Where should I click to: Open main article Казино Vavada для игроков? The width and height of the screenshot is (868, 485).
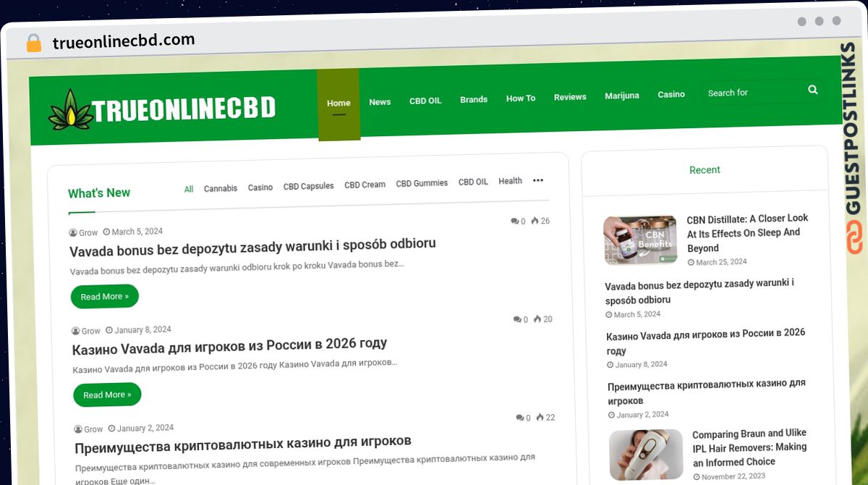tap(230, 346)
